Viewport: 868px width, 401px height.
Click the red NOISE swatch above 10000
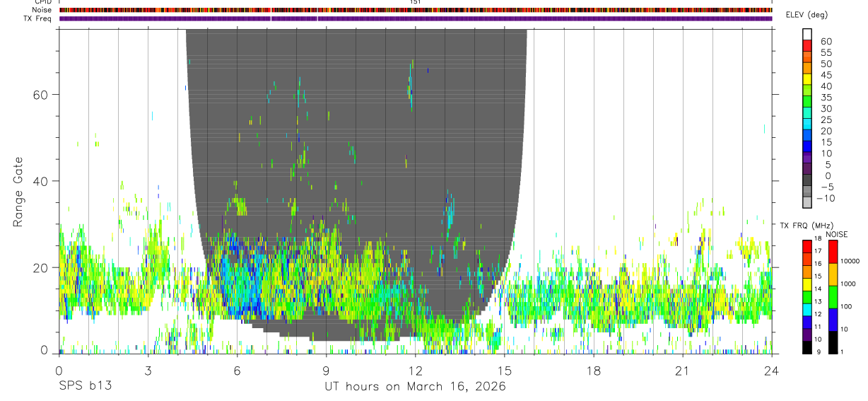click(833, 251)
